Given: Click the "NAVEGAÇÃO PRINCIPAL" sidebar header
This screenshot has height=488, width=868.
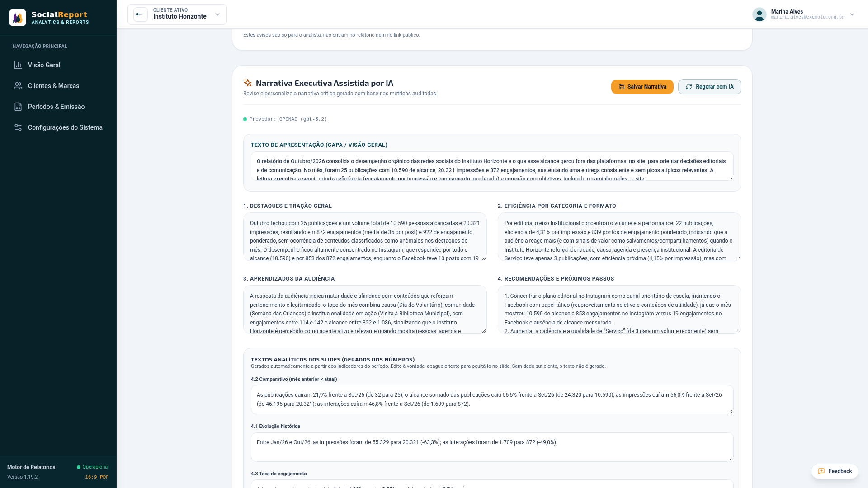Looking at the screenshot, I should click(x=40, y=47).
